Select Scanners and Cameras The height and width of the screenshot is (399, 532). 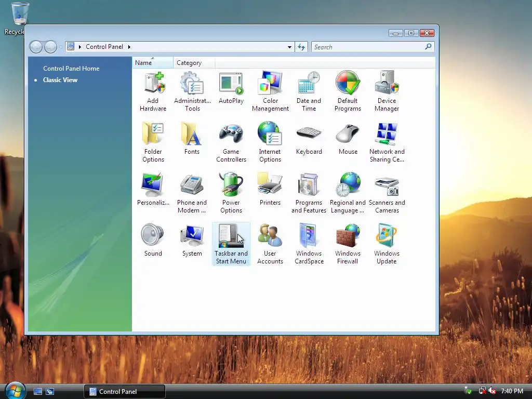coord(387,193)
